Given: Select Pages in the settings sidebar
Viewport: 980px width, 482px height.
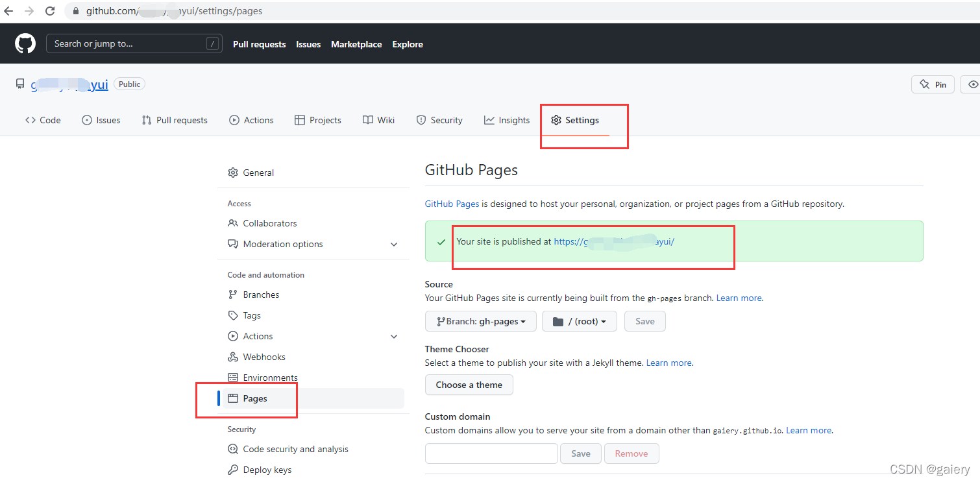Looking at the screenshot, I should click(311, 398).
